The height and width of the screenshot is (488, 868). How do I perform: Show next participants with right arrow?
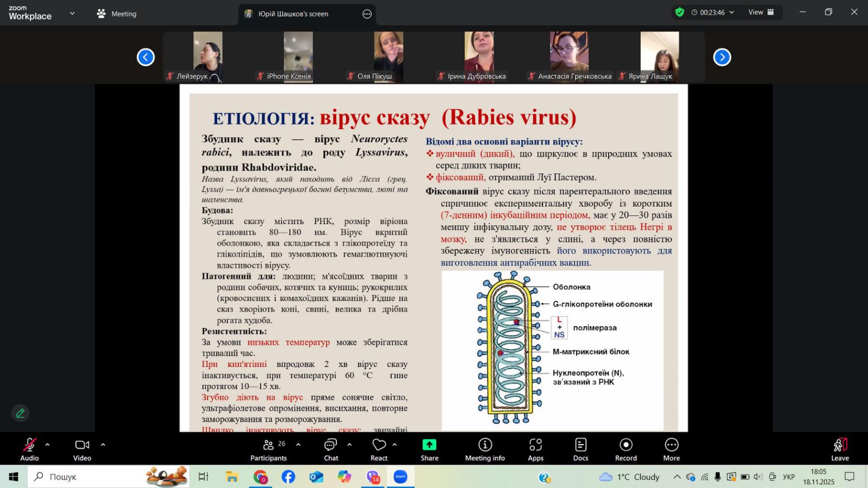(x=722, y=57)
